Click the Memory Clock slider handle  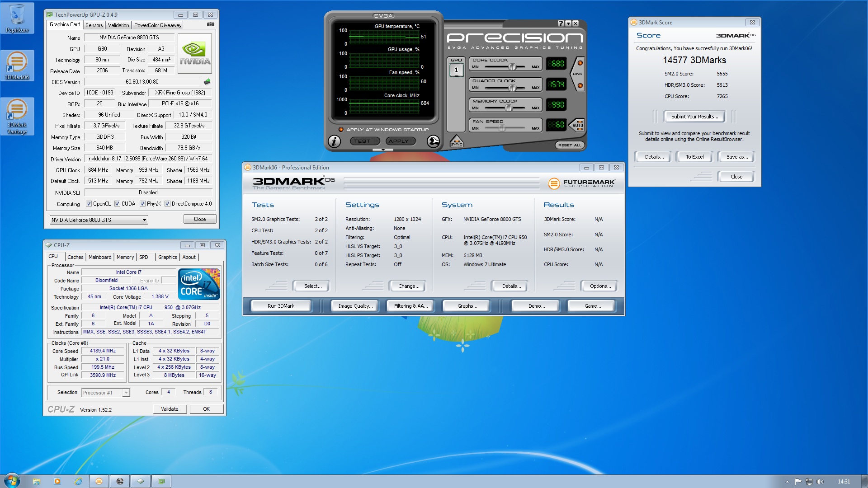click(509, 108)
